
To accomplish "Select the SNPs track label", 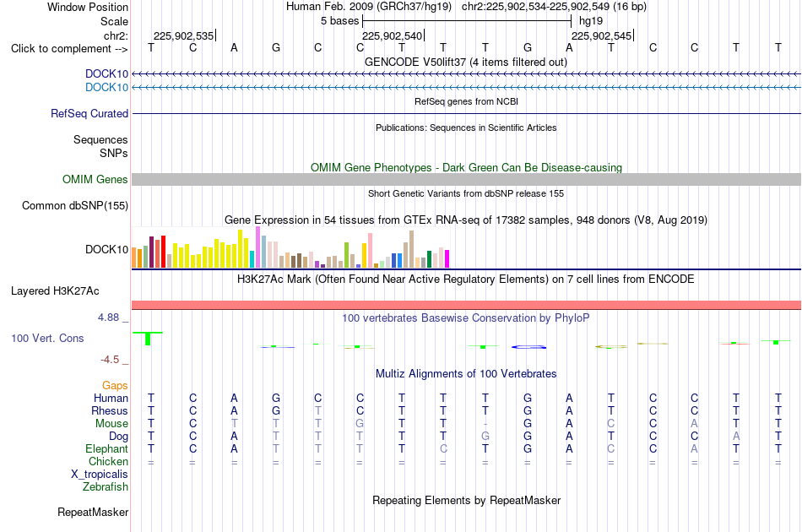I will point(114,153).
